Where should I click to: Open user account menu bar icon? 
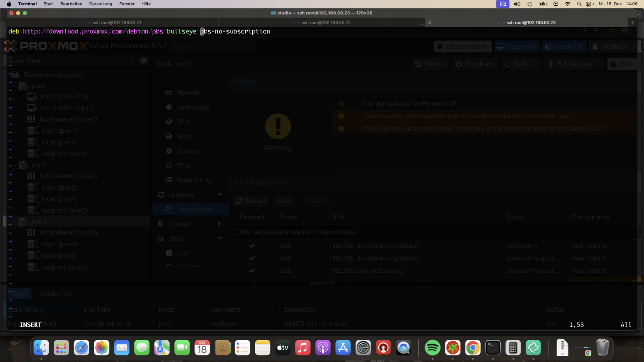click(x=556, y=4)
